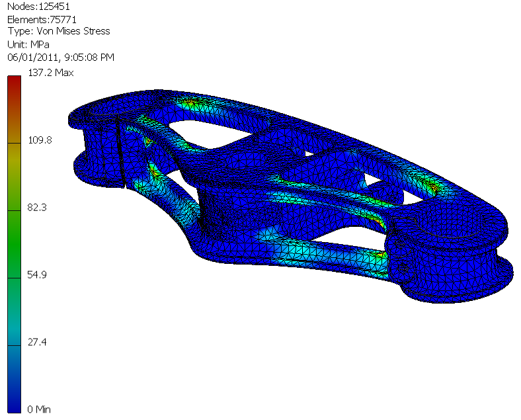Click the 137.2 Max legend label

point(50,72)
